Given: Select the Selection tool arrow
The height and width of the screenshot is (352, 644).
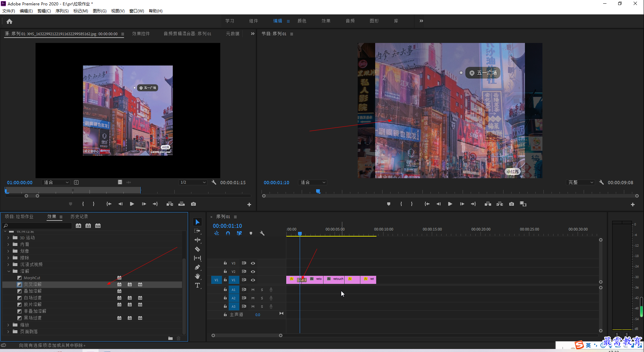Looking at the screenshot, I should pos(197,222).
